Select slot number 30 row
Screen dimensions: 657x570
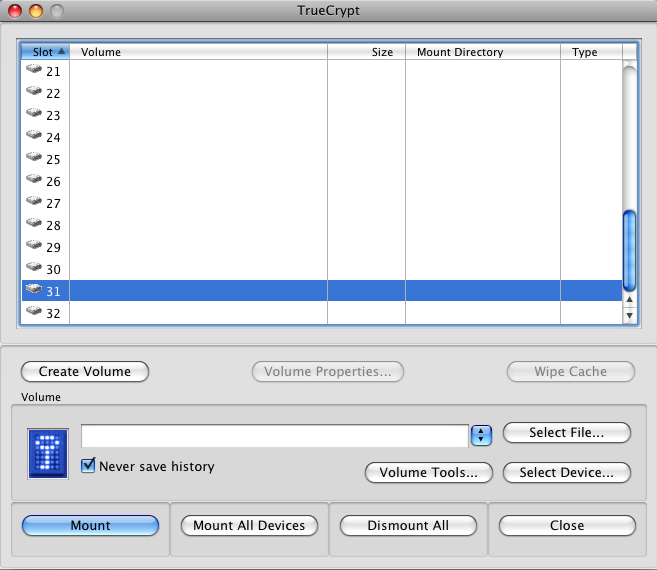[x=322, y=269]
